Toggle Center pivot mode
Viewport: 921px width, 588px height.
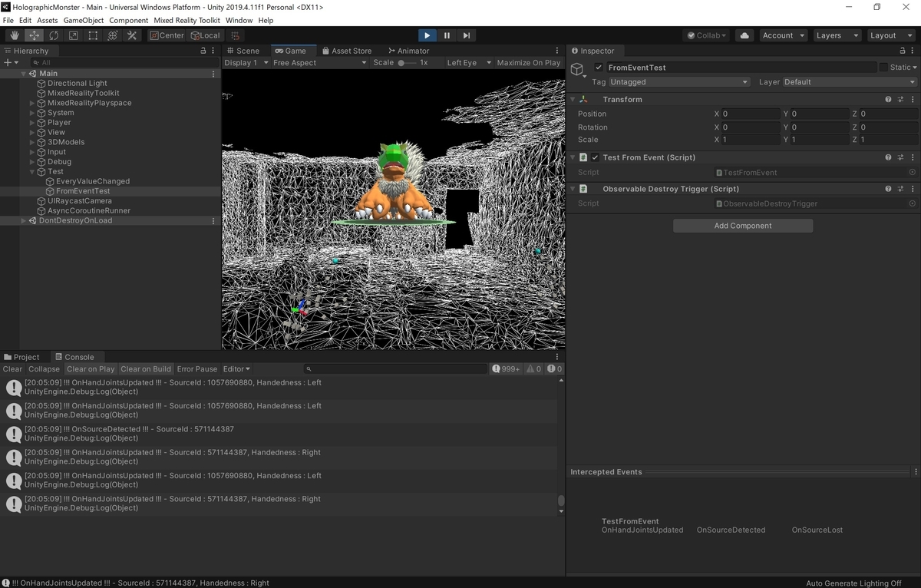tap(167, 35)
